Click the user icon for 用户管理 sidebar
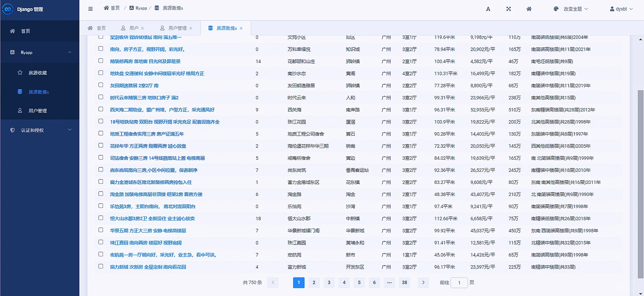This screenshot has width=644, height=296. (20, 110)
